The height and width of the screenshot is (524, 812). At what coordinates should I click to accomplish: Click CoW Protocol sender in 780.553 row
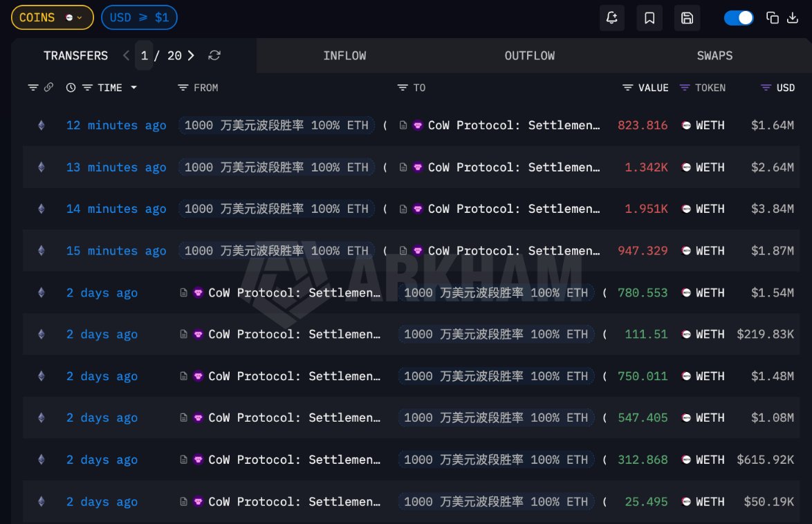pos(294,292)
